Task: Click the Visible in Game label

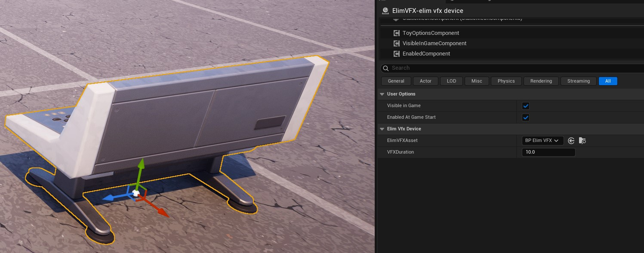Action: point(404,106)
